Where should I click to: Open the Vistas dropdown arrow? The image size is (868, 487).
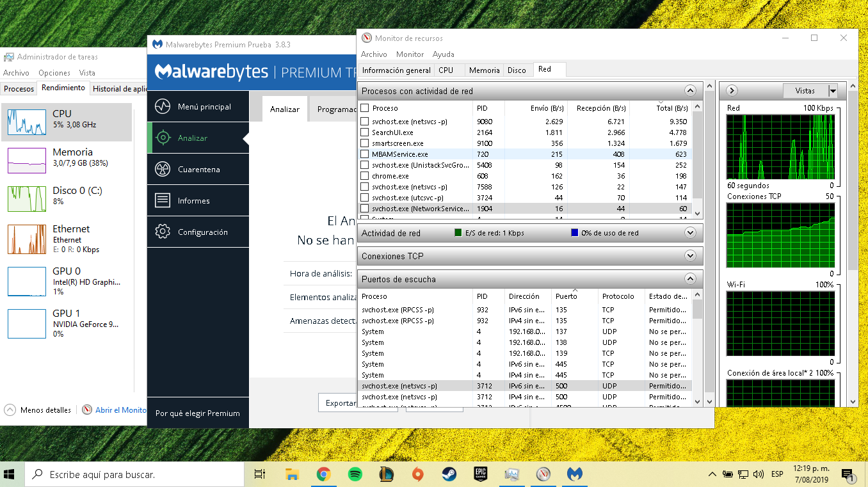(x=833, y=91)
